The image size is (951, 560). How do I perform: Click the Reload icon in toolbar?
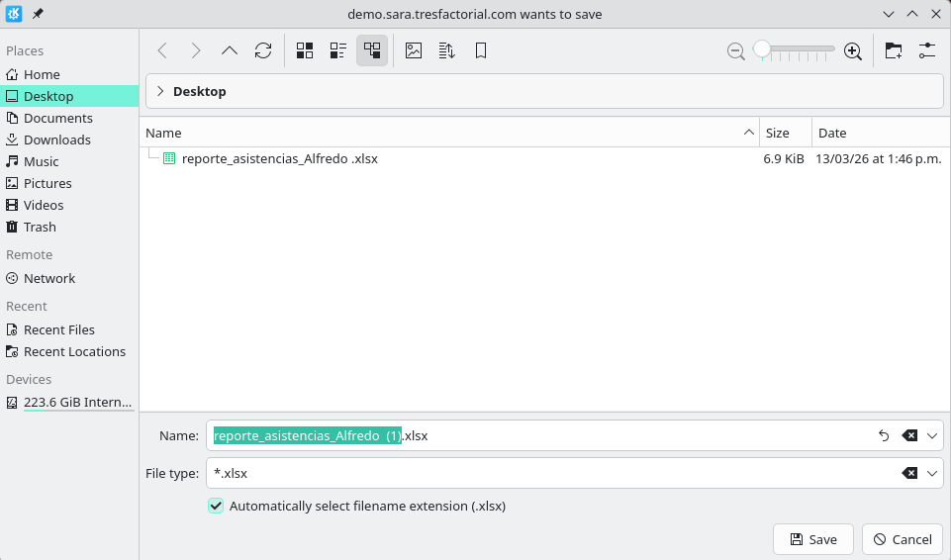coord(262,50)
